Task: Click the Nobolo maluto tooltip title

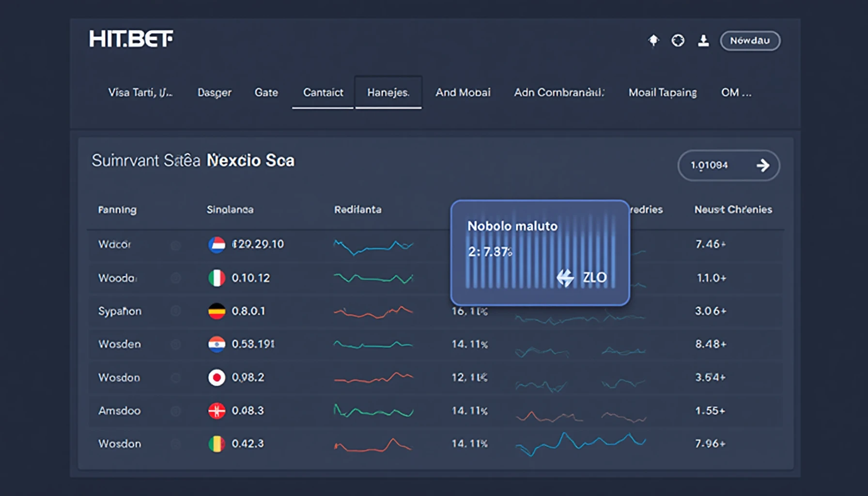Action: pos(512,226)
